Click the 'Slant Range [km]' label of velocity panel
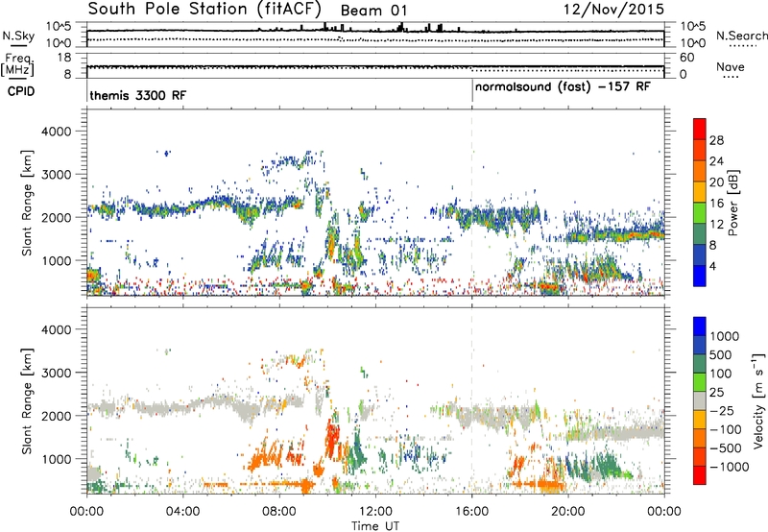The image size is (768, 532). [x=27, y=401]
